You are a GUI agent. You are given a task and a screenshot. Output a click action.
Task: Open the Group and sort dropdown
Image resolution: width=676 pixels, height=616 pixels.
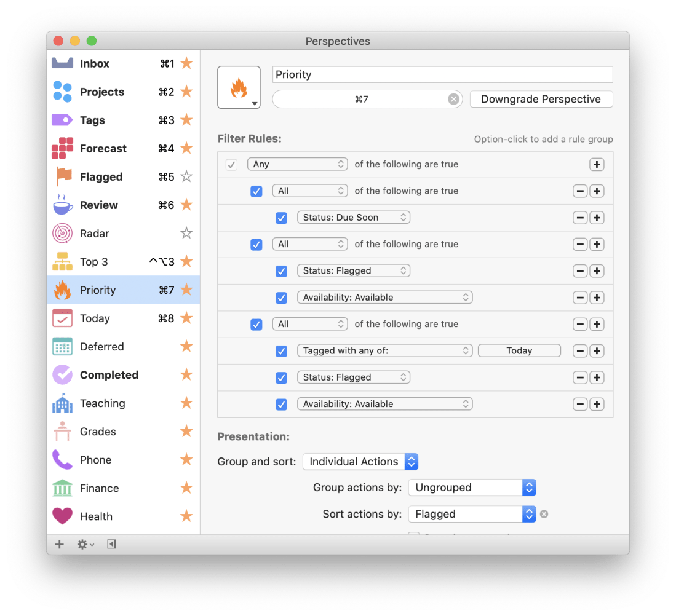[360, 462]
